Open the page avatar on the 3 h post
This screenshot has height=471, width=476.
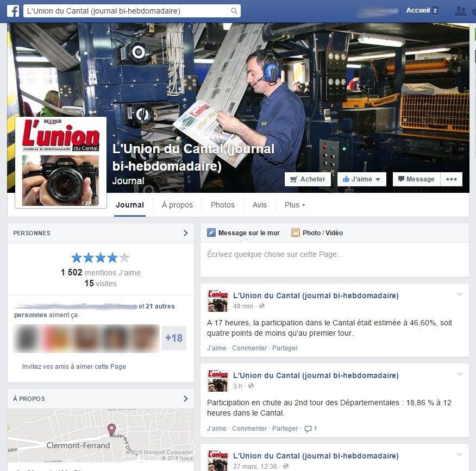[218, 381]
